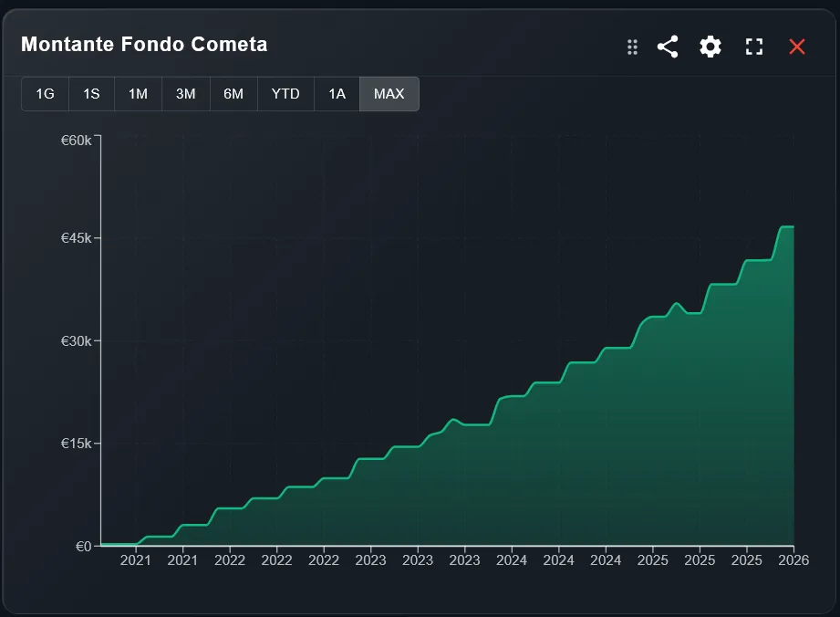
Task: Select the 1M range button
Action: coord(137,93)
